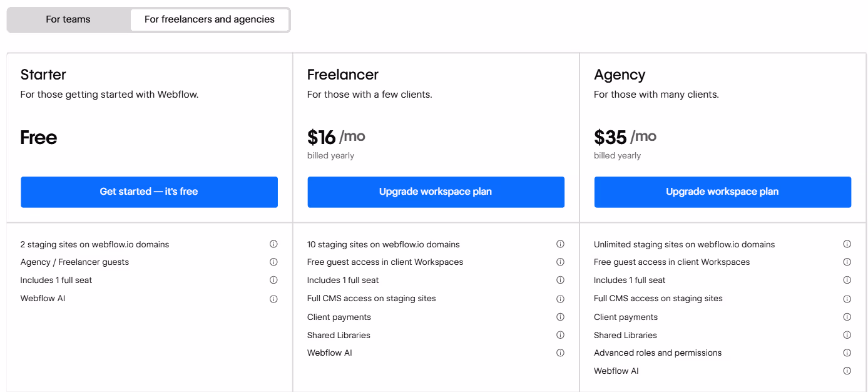Upgrade workspace plan for Agency
Screen dimensions: 868x392
(x=722, y=192)
